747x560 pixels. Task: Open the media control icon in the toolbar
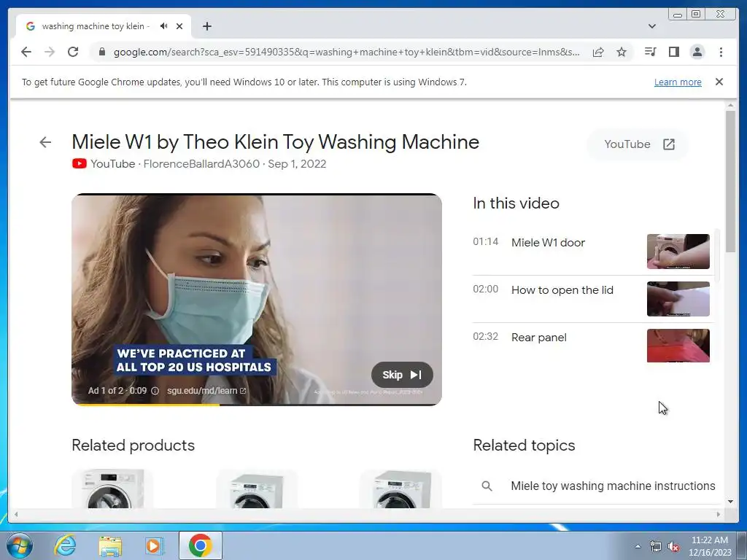[x=650, y=52]
